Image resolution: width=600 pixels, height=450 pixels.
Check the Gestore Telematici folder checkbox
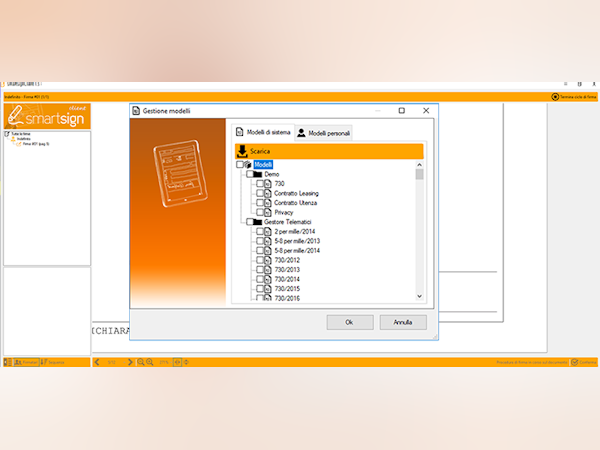(250, 222)
